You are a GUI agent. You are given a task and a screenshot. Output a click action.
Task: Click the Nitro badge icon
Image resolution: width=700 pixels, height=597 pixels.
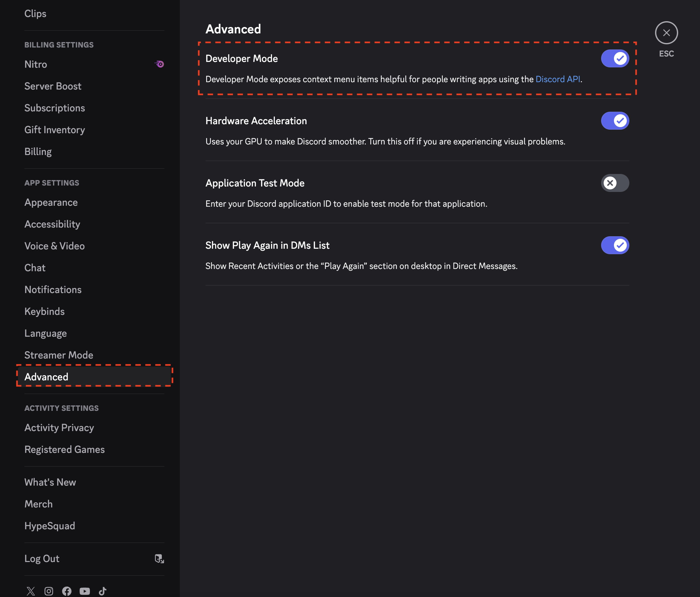pyautogui.click(x=160, y=64)
